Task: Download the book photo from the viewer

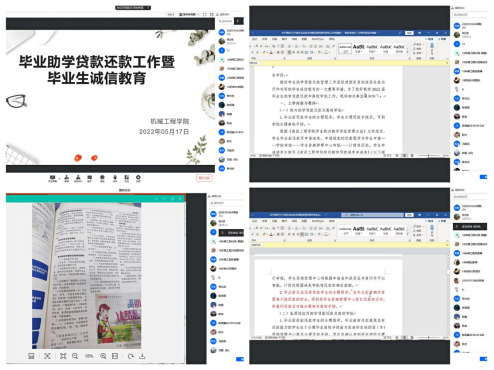Action: pos(142,356)
